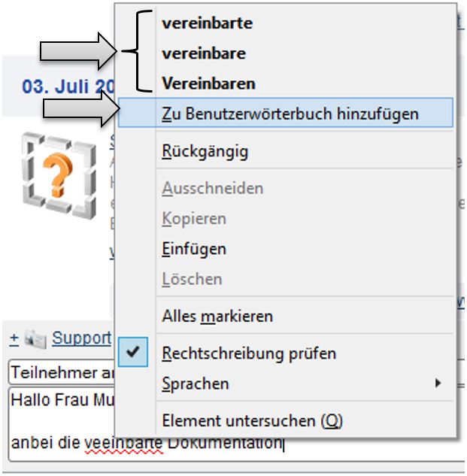Choose Alles markieren
This screenshot has width=467, height=476.
click(x=217, y=317)
